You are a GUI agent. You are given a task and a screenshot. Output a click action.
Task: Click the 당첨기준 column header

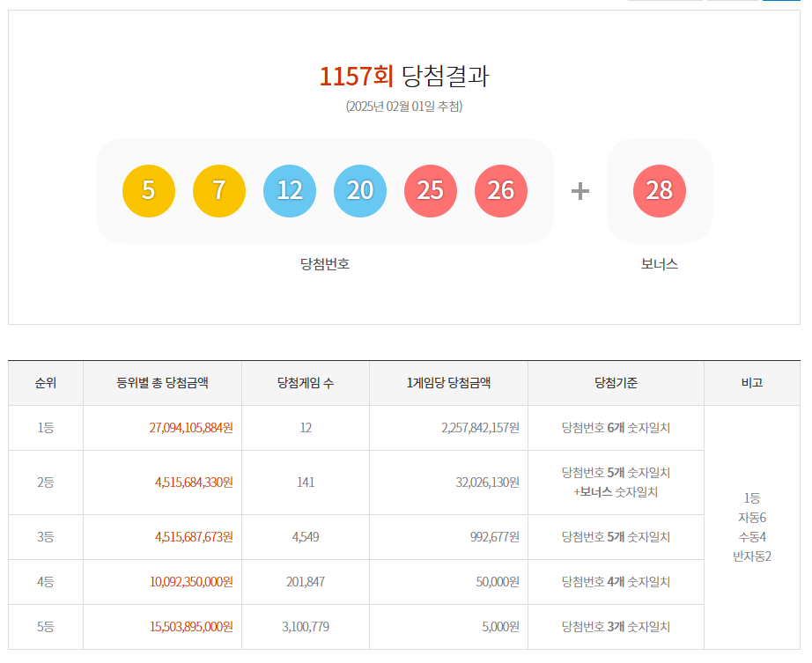click(616, 383)
